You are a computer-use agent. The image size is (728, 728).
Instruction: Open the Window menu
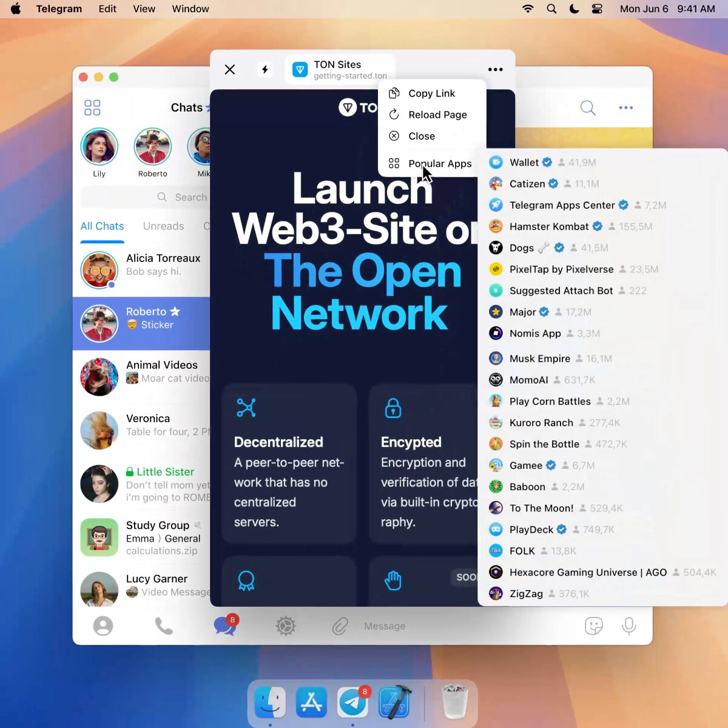click(190, 8)
